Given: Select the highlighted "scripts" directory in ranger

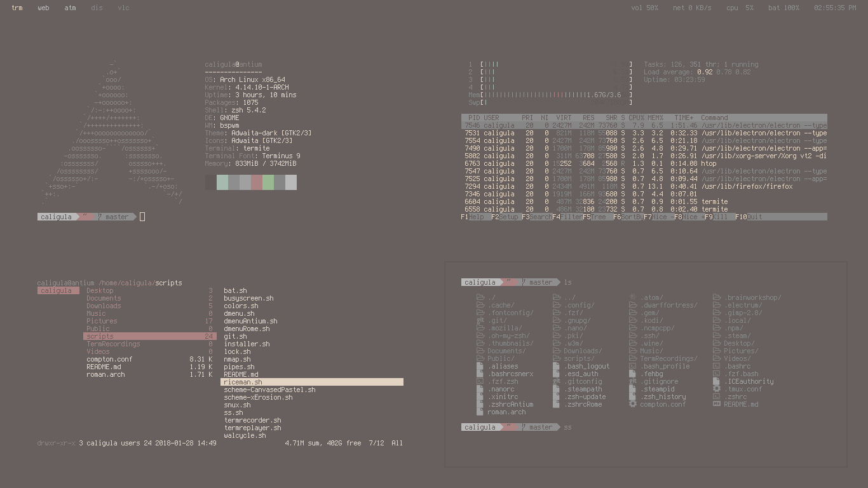Looking at the screenshot, I should [x=149, y=336].
